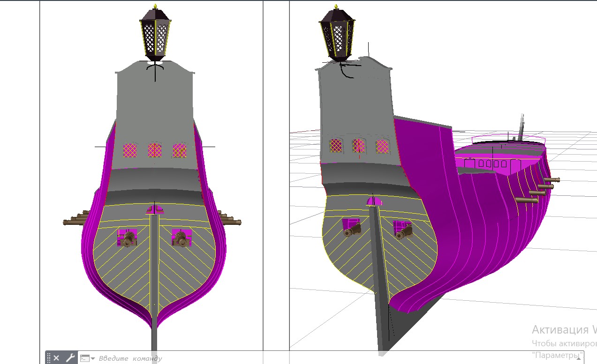Click the magenta semicircle port above left rudder
Viewport: 597px width, 364px height.
(x=154, y=209)
